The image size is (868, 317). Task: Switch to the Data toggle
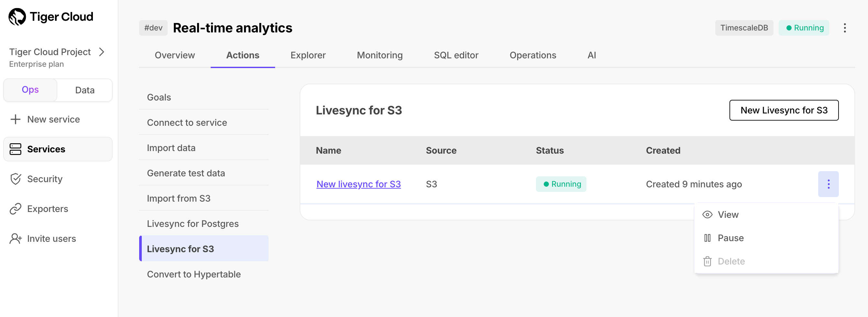click(84, 90)
